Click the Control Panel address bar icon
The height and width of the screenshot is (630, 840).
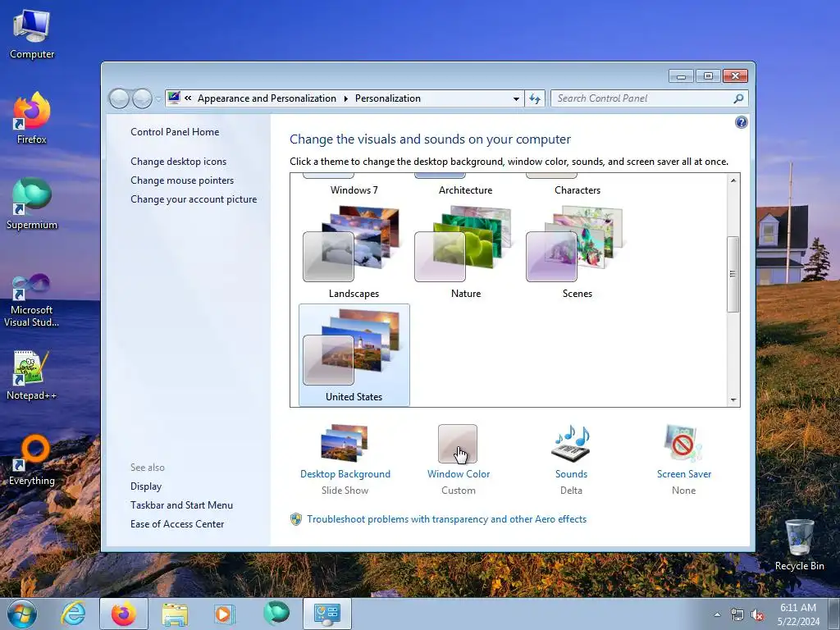[x=174, y=98]
